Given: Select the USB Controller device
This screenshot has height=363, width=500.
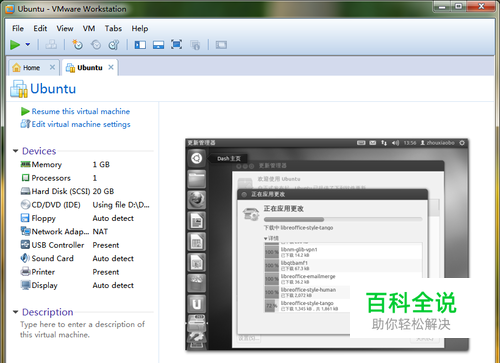Looking at the screenshot, I should (x=85, y=245).
